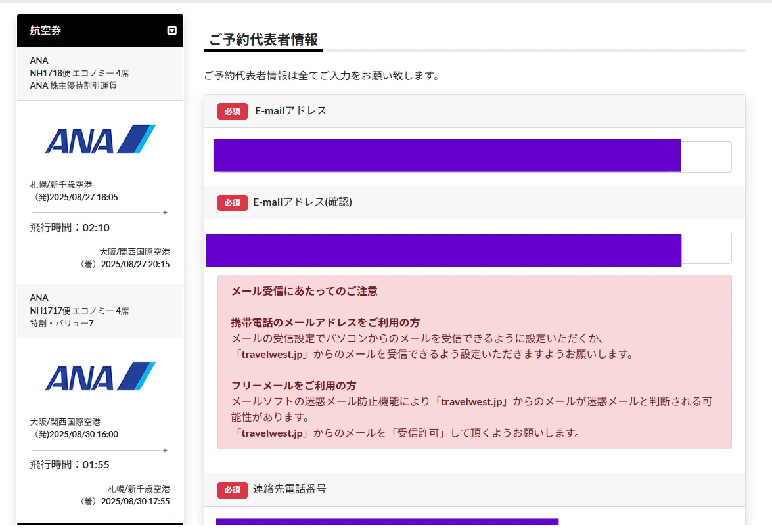Click the 連絡先電話番号 input field
The width and height of the screenshot is (772, 532).
pyautogui.click(x=387, y=523)
